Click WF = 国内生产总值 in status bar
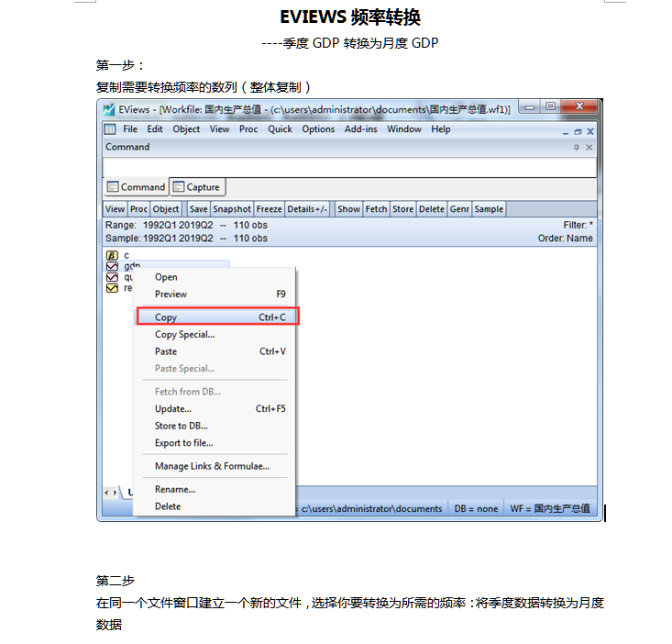672x644 pixels. (550, 509)
